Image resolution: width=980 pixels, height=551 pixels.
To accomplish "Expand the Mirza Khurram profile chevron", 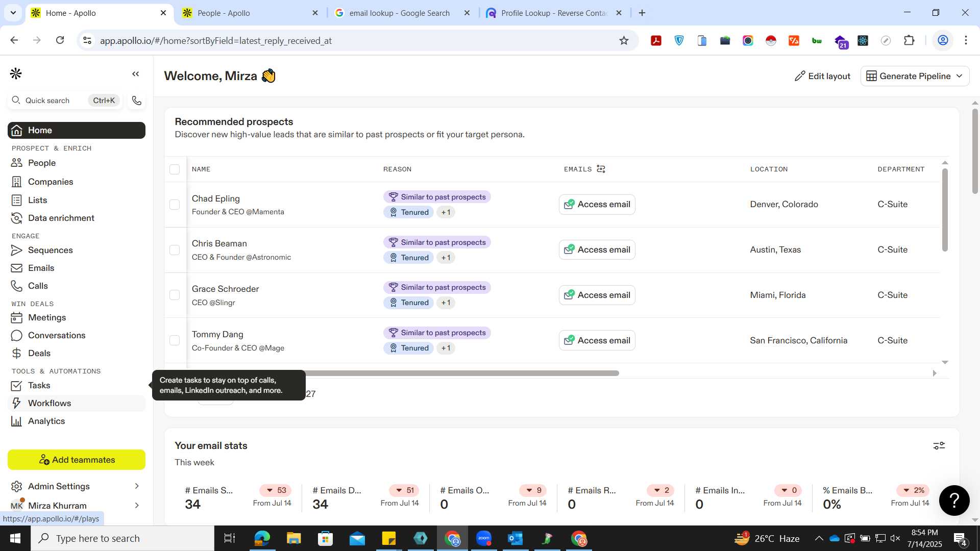I will [x=137, y=505].
